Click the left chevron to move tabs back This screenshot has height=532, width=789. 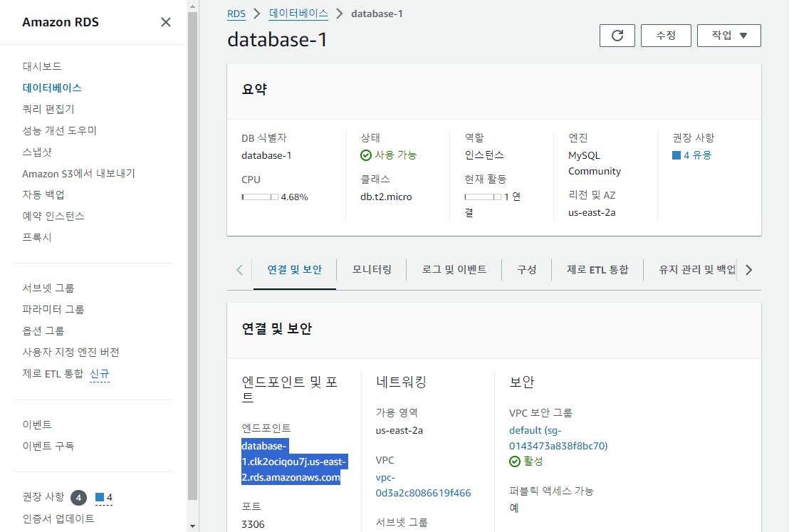point(239,271)
